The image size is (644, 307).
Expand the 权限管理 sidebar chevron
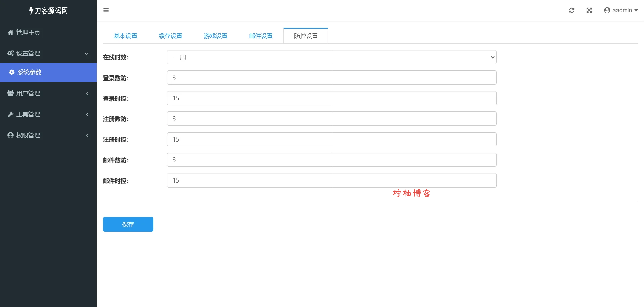[87, 136]
